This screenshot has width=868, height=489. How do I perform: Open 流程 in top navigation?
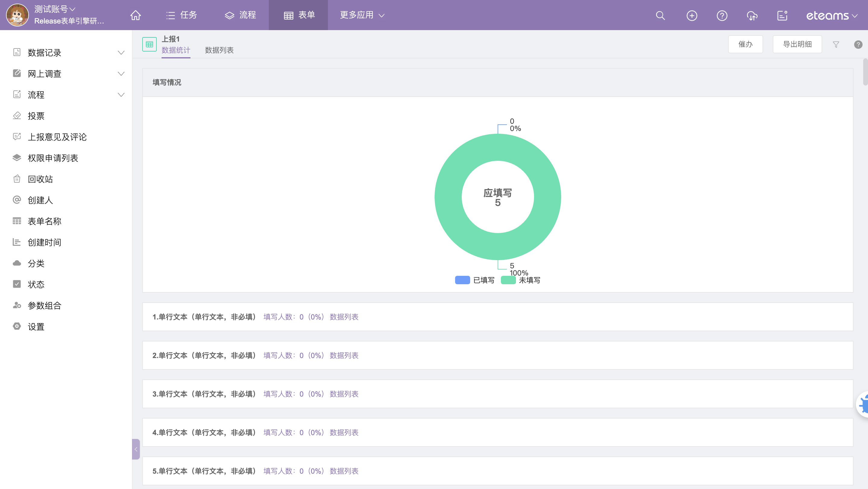tap(241, 15)
